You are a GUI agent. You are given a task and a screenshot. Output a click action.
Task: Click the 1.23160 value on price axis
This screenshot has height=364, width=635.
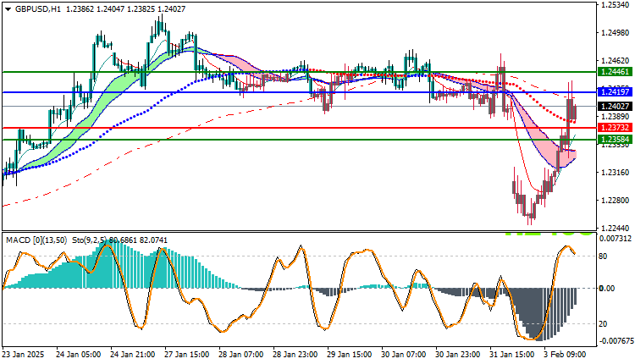click(616, 173)
